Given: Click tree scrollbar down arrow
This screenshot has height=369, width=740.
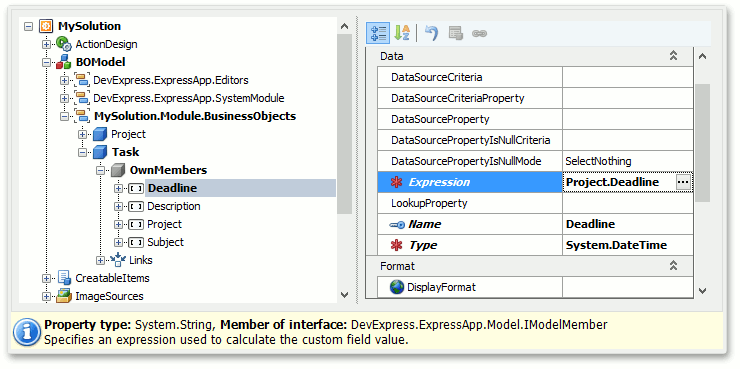Looking at the screenshot, I should [x=345, y=295].
